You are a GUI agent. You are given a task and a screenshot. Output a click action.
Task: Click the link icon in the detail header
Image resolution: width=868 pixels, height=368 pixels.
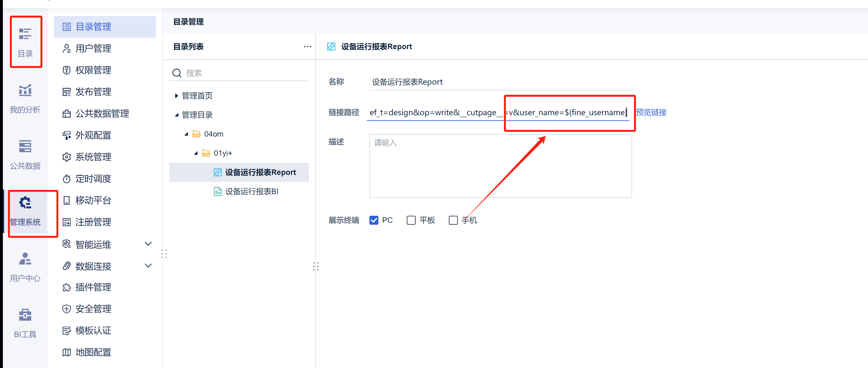(x=331, y=47)
